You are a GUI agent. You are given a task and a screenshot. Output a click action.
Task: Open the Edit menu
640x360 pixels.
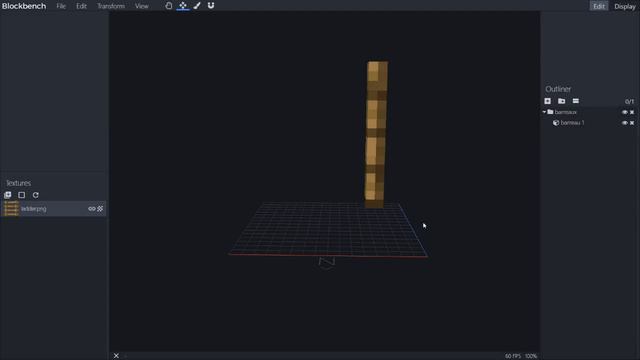coord(81,6)
